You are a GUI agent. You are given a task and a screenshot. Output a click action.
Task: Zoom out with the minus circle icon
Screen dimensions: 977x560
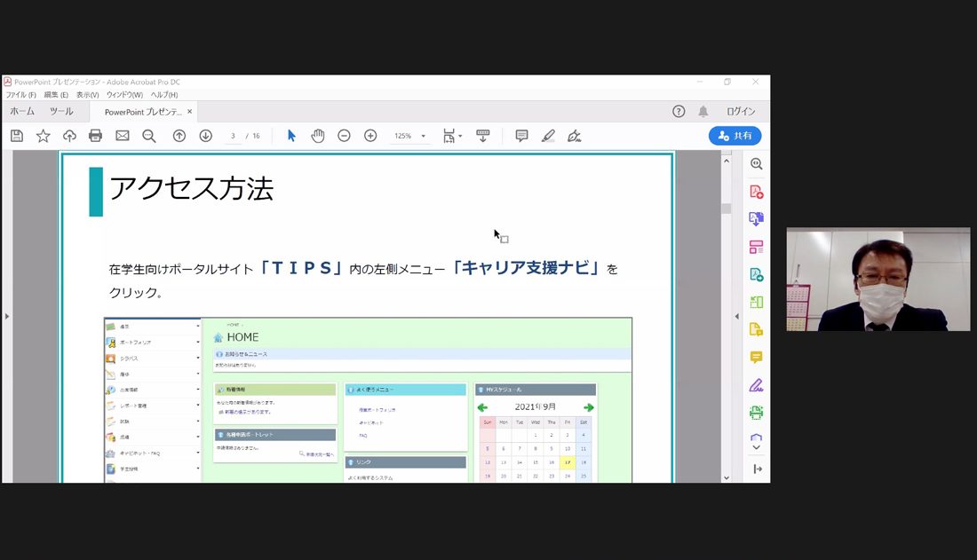click(344, 136)
